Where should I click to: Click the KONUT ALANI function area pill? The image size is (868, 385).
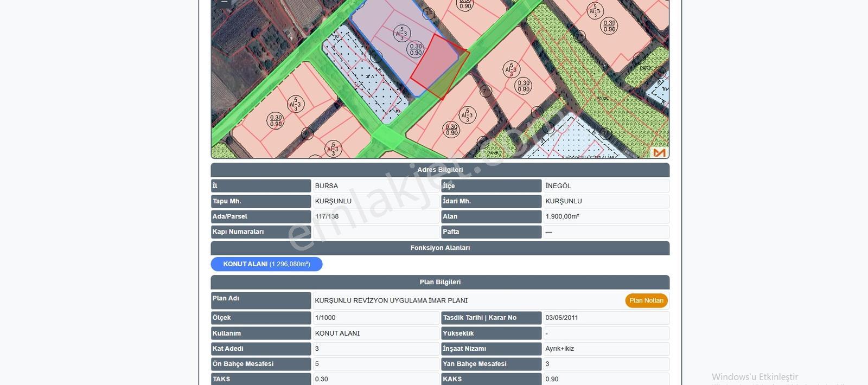click(266, 264)
